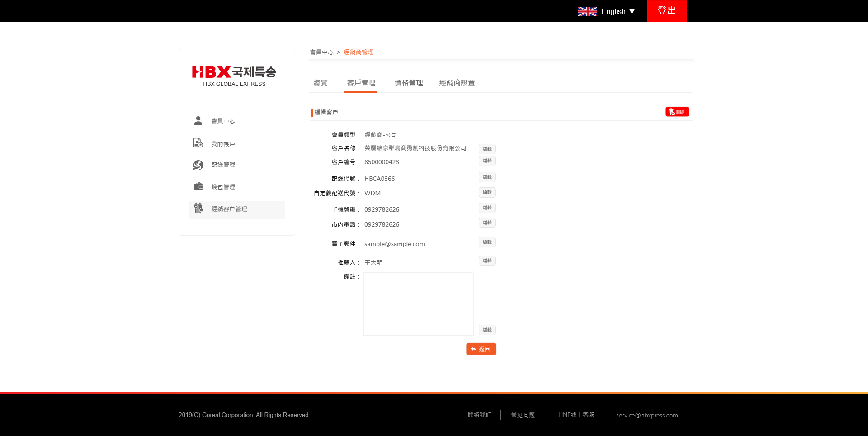Click the member center person icon
868x436 pixels.
pyautogui.click(x=198, y=121)
